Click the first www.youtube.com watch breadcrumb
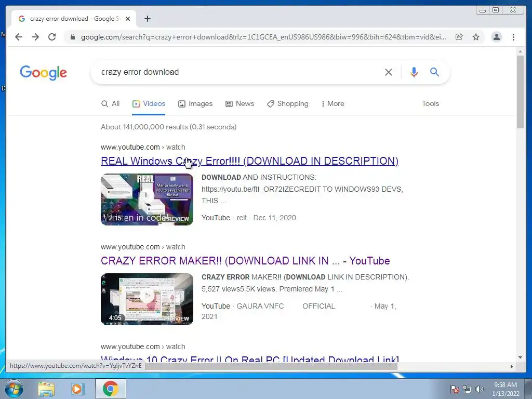Viewport: 532px width, 399px height. (143, 147)
